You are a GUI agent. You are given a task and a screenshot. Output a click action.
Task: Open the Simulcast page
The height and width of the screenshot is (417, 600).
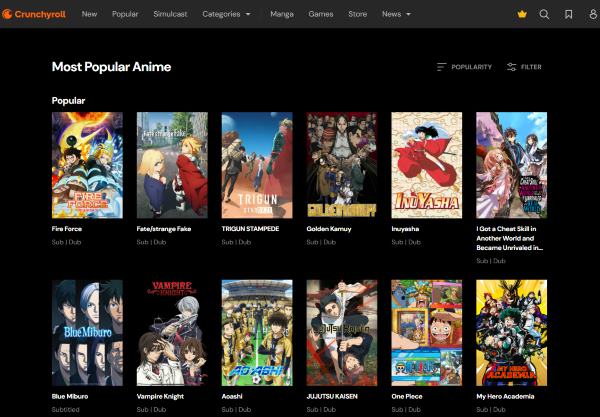tap(170, 14)
